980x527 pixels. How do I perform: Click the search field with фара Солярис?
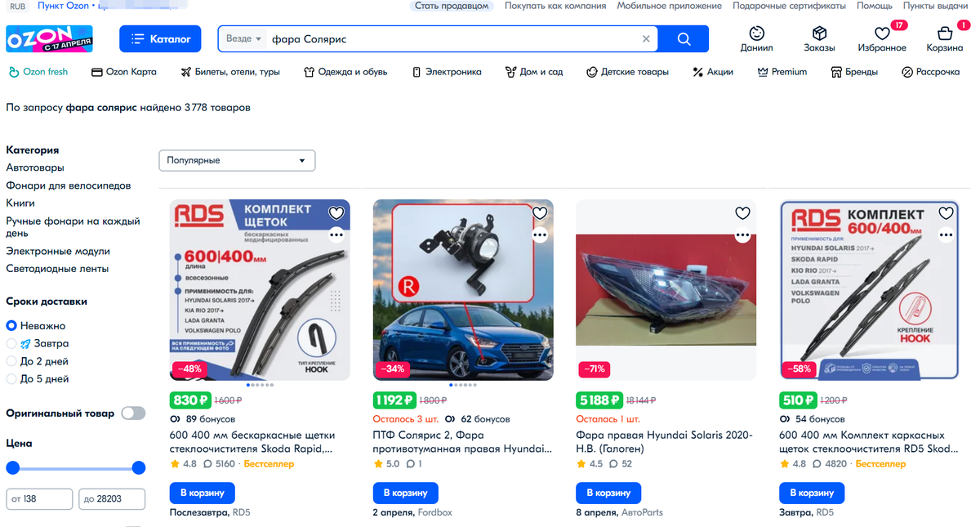tap(453, 39)
